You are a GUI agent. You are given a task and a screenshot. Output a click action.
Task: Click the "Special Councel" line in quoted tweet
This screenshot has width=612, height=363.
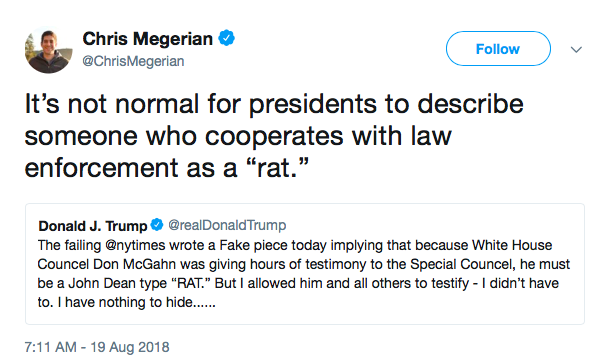[x=304, y=264]
